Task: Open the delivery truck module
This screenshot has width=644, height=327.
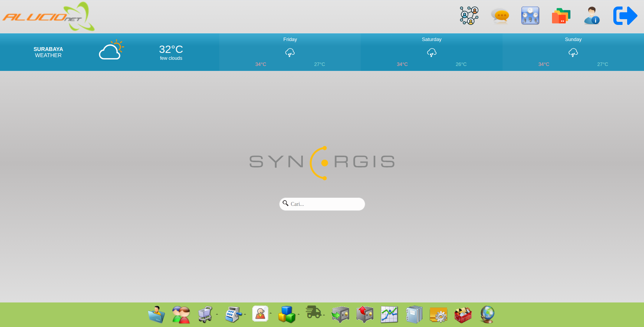Action: [313, 312]
